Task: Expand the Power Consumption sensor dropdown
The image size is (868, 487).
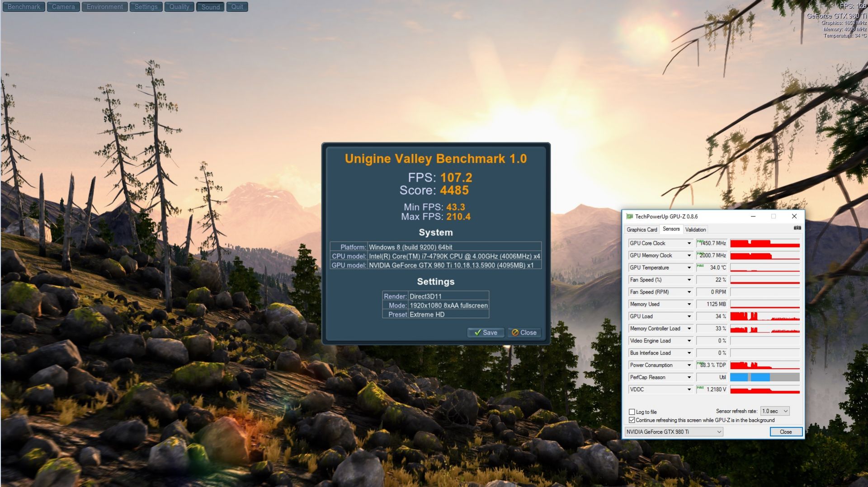Action: pos(689,365)
